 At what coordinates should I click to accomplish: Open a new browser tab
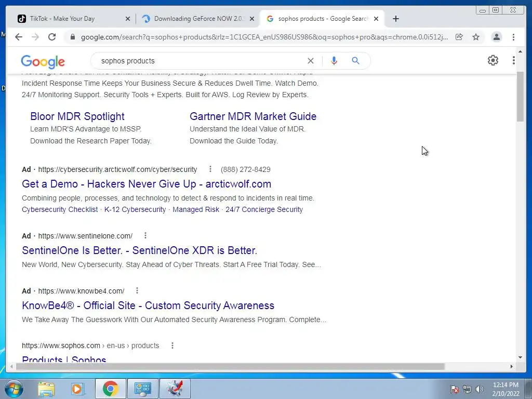395,19
